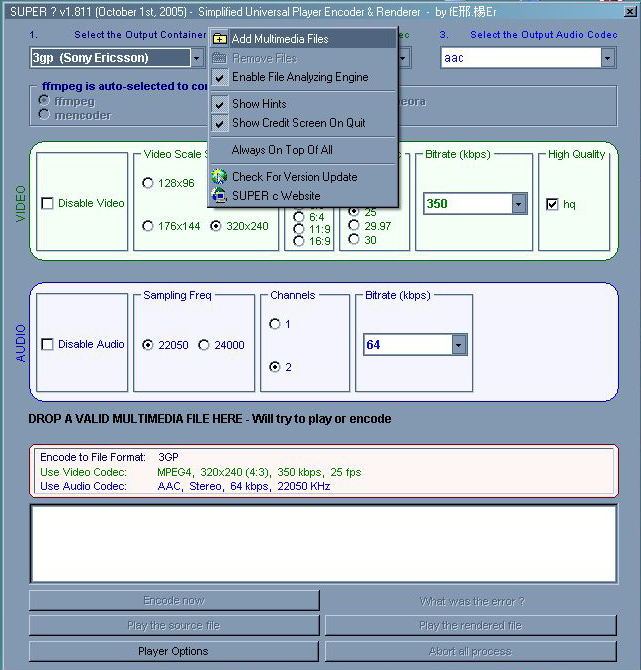This screenshot has height=670, width=641.
Task: Select 176x144 video scale size
Action: click(x=149, y=226)
